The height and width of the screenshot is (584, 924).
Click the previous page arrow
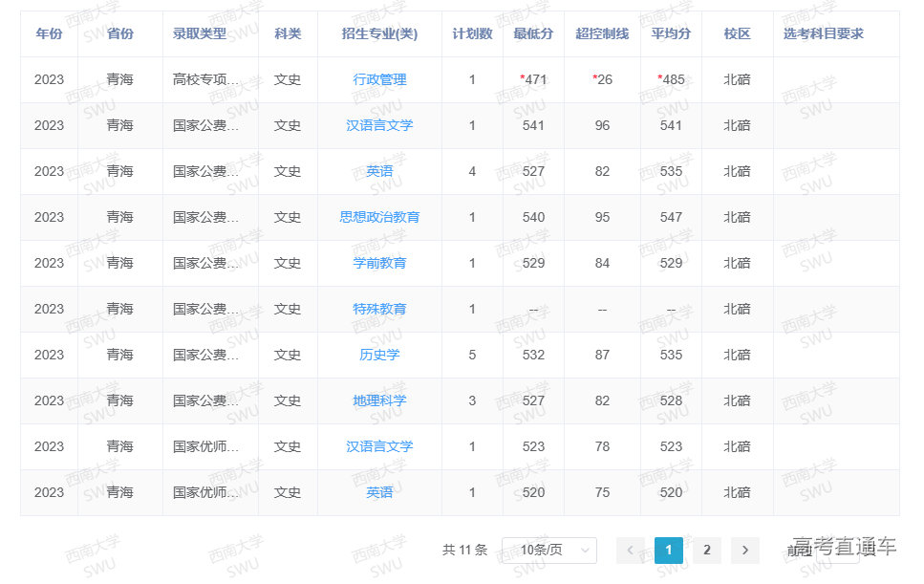pos(631,550)
